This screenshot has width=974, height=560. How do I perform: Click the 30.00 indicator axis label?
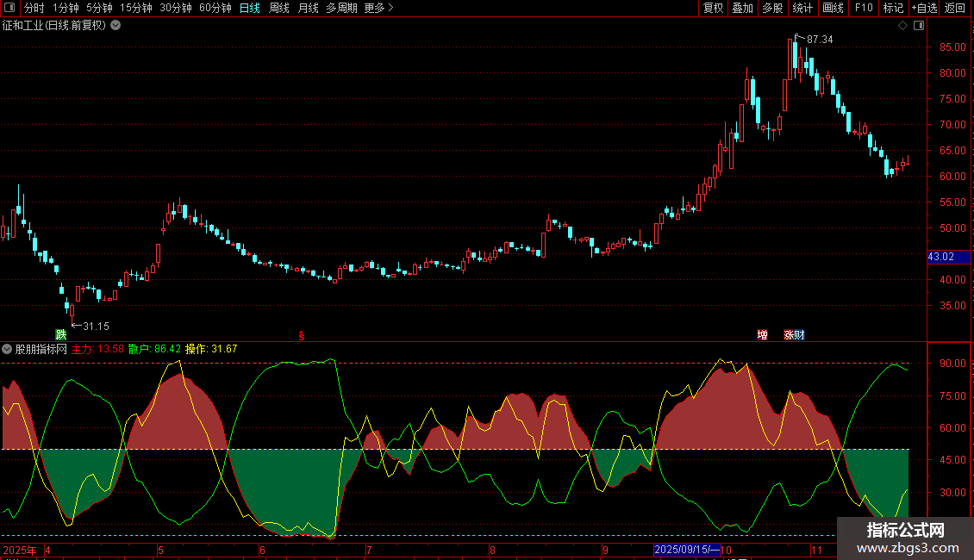tap(952, 492)
